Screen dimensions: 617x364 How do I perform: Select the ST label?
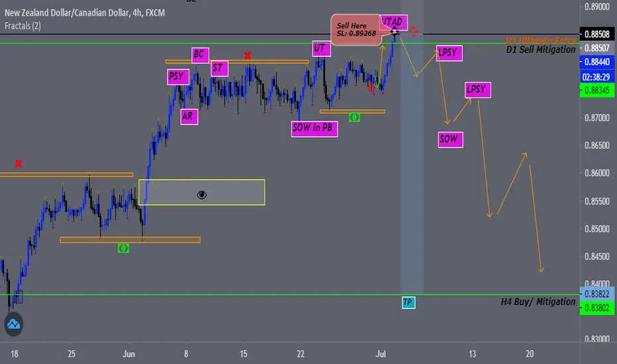click(219, 68)
